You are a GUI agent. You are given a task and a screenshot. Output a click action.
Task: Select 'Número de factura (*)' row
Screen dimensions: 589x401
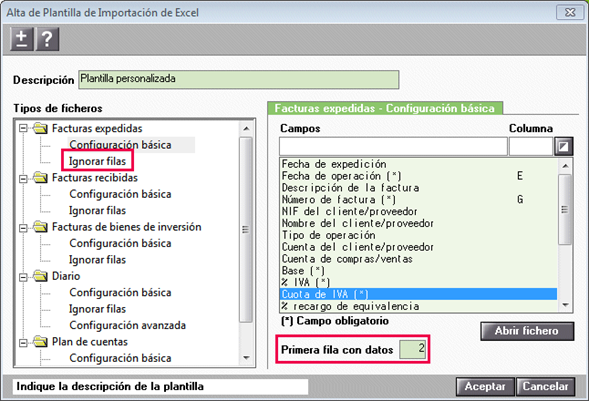click(418, 199)
